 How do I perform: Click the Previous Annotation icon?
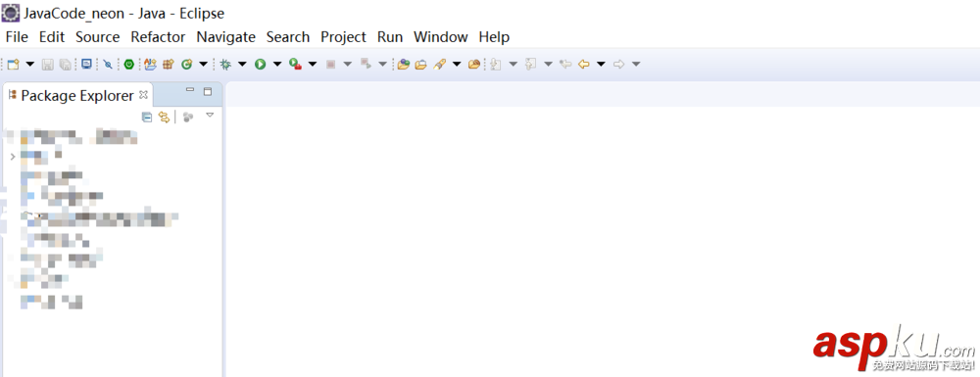tap(530, 64)
